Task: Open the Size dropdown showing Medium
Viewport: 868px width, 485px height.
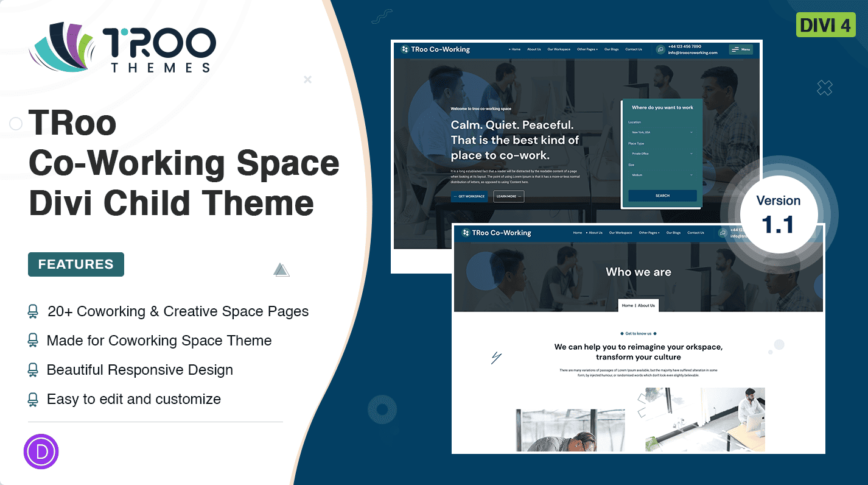Action: (x=662, y=175)
